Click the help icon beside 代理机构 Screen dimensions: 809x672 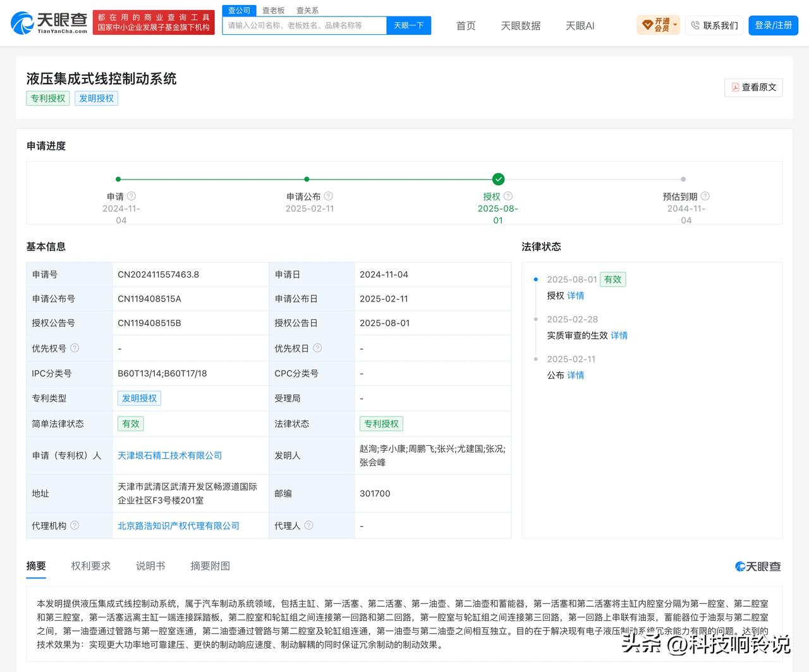pos(75,525)
